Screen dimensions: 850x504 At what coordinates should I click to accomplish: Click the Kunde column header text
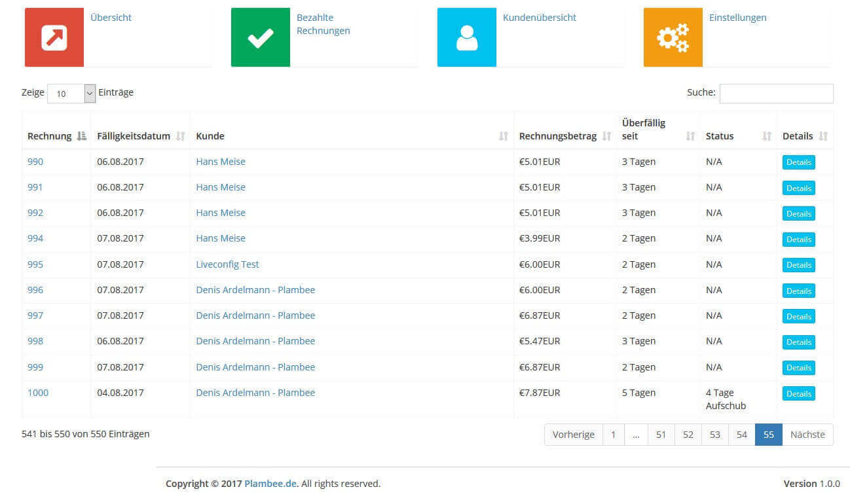(210, 136)
